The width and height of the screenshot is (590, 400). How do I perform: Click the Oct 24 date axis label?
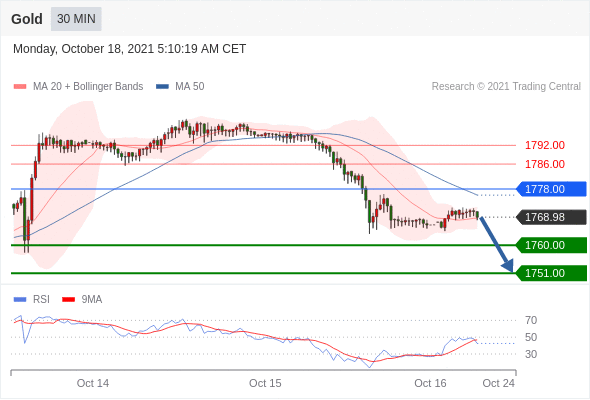[499, 383]
